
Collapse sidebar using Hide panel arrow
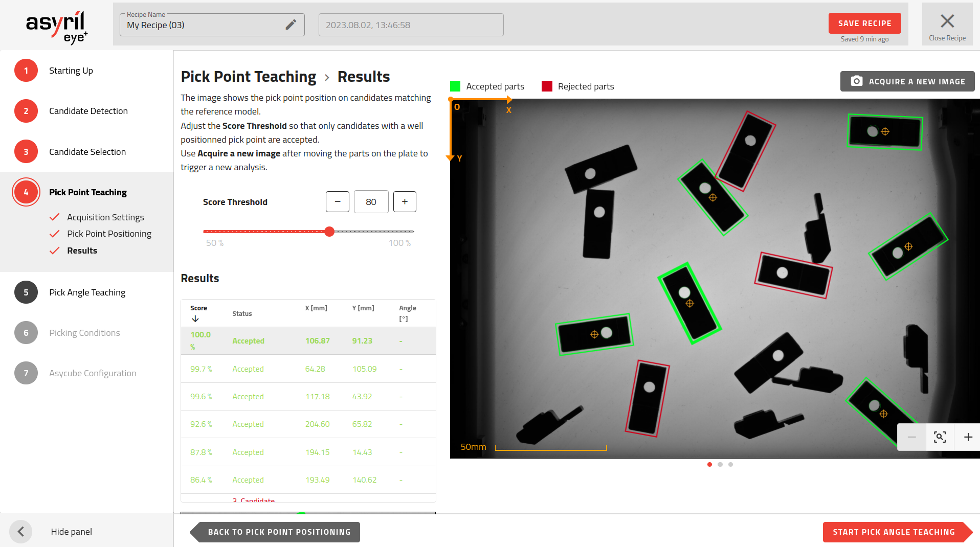tap(21, 532)
